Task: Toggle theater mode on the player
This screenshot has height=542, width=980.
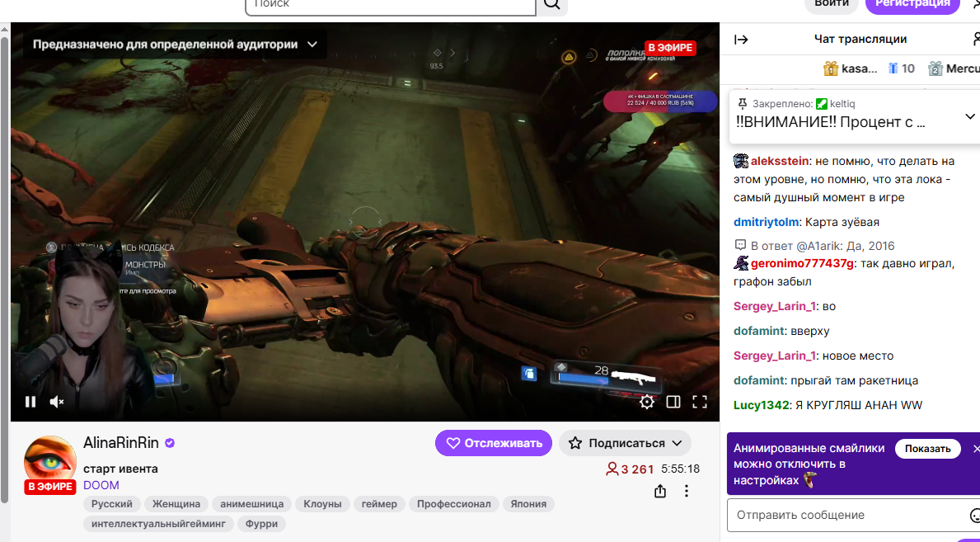Action: 673,402
